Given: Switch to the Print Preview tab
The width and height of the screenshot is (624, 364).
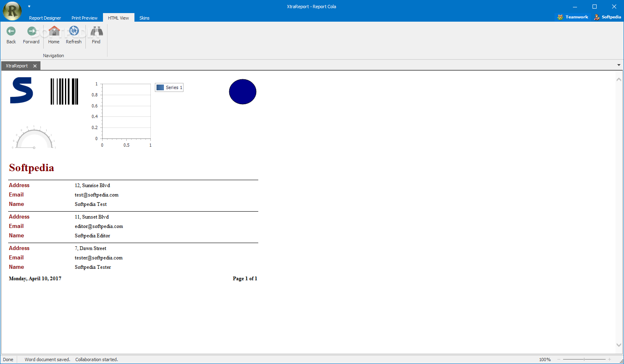Looking at the screenshot, I should click(x=85, y=18).
